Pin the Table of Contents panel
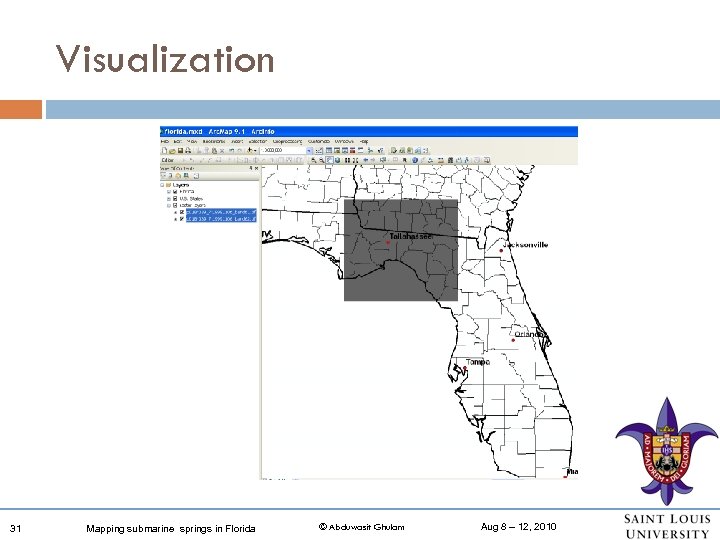This screenshot has height=540, width=720. (x=251, y=169)
